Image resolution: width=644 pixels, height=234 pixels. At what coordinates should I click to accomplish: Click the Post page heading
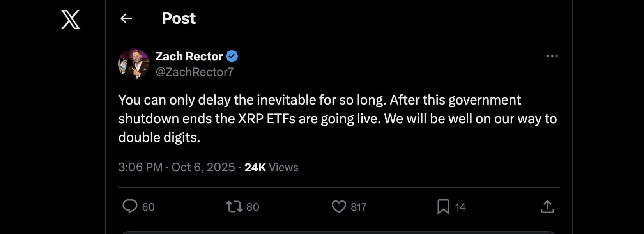[179, 18]
